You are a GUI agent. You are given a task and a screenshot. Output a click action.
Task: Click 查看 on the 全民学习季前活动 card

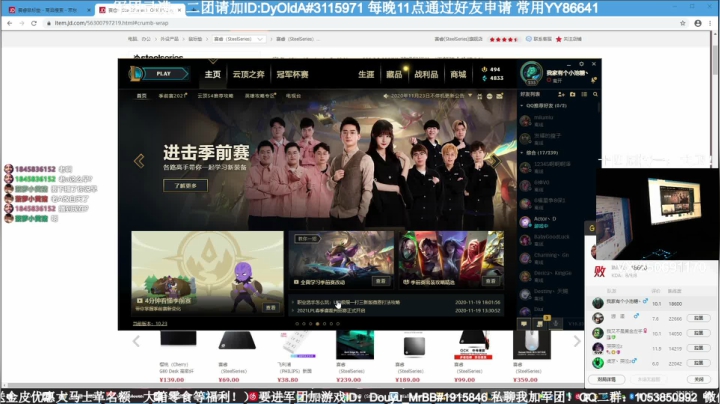coord(381,281)
